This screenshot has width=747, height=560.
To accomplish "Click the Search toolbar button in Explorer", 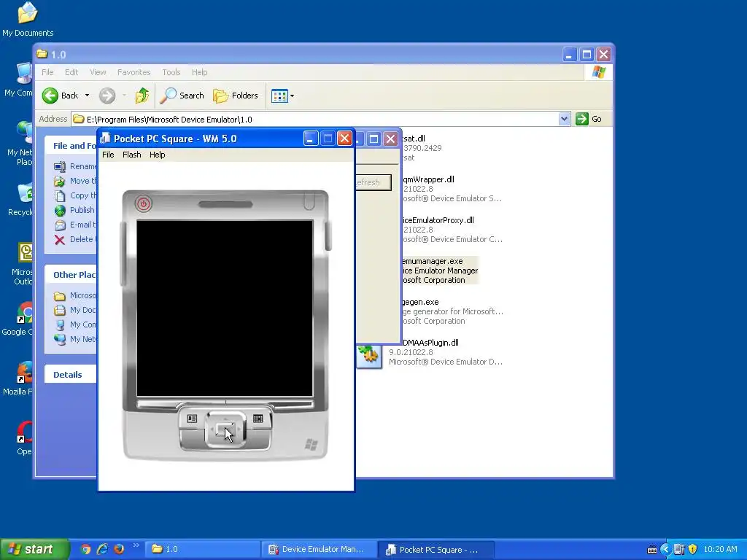I will [x=182, y=96].
